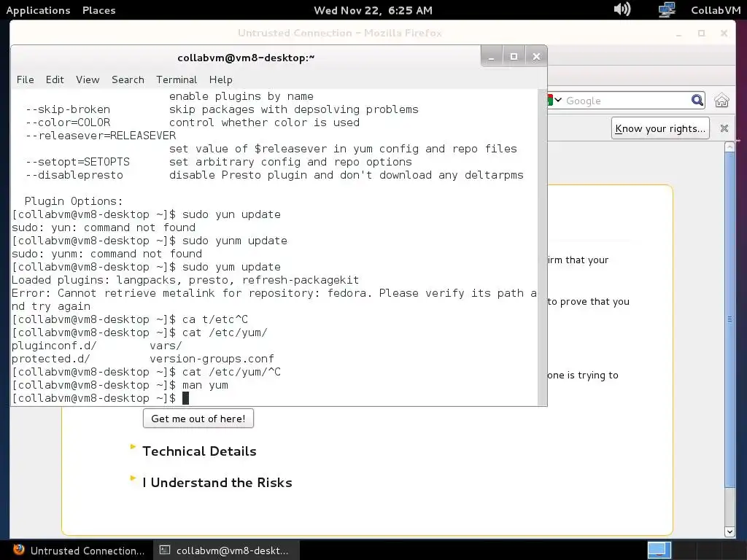This screenshot has width=747, height=560.
Task: Open the volume speaker icon in top panel
Action: (622, 9)
